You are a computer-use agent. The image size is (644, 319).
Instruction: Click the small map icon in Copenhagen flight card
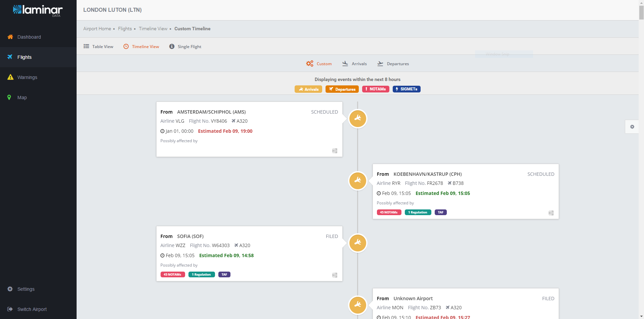[551, 213]
